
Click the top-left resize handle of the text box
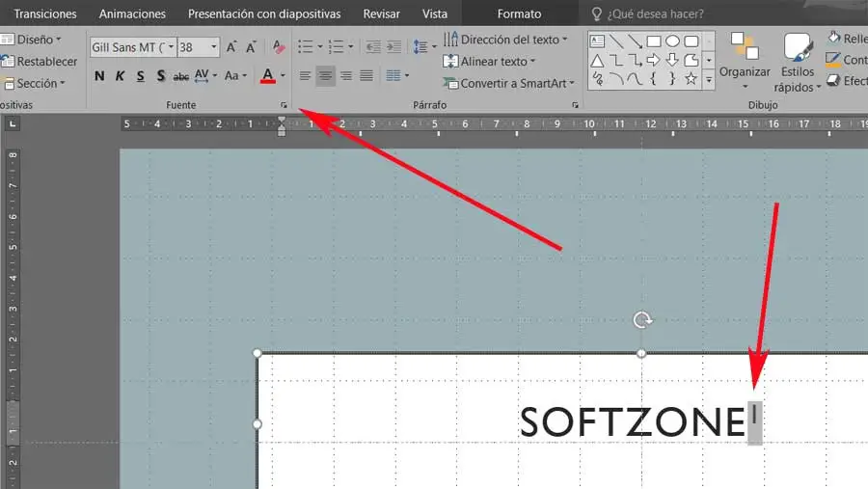(x=257, y=353)
